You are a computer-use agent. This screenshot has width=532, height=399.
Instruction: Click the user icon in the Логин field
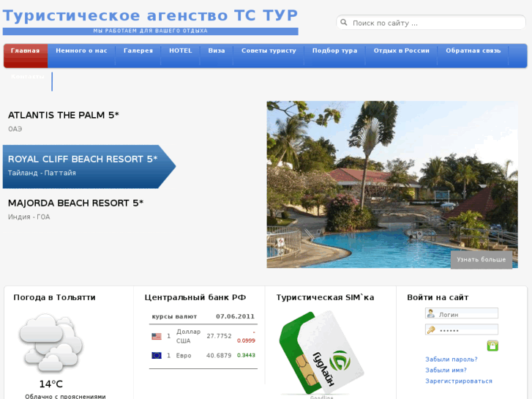[431, 314]
